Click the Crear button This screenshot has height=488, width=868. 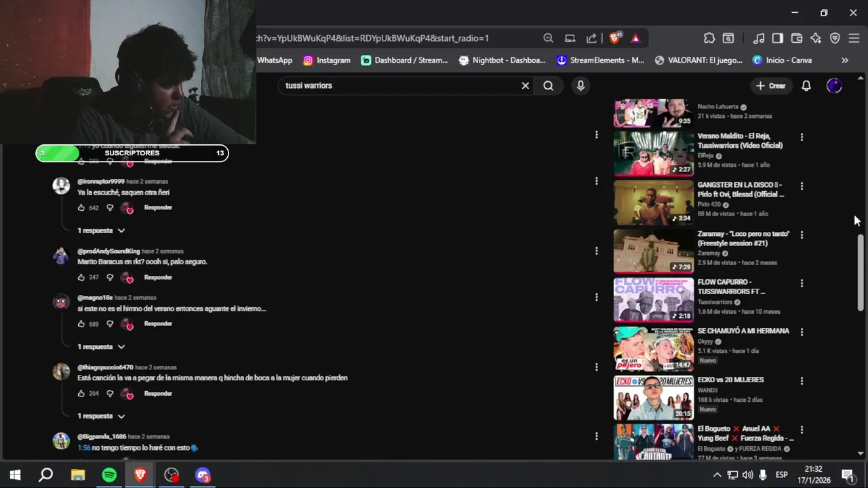[x=770, y=85]
